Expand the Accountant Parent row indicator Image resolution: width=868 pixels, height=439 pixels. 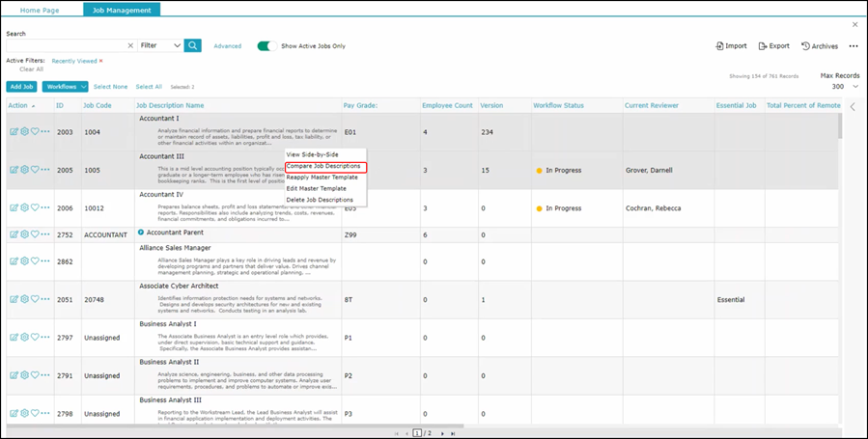[141, 233]
